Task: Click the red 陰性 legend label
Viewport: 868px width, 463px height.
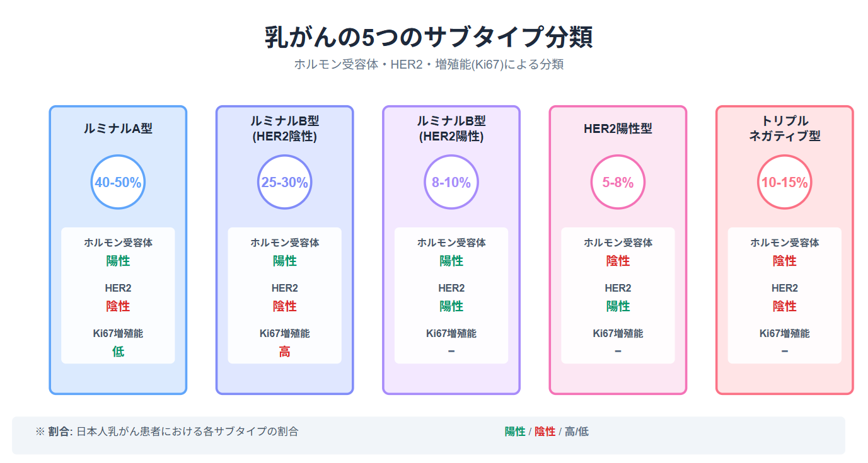Action: 545,432
